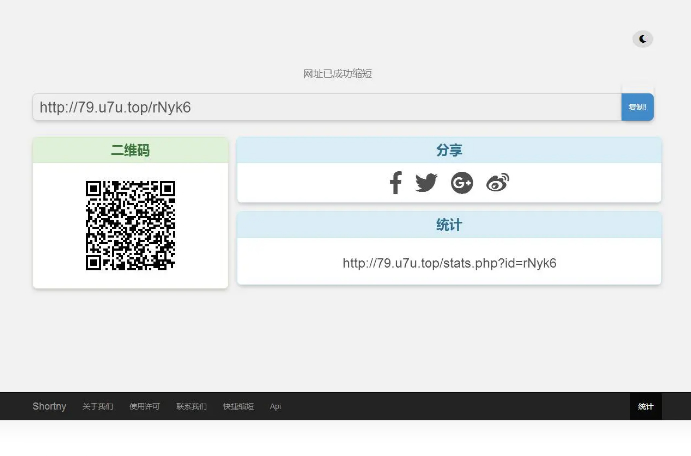Open the stats.php?id=rNyk6 statistics link
Viewport: 691px width, 456px height.
pos(449,263)
